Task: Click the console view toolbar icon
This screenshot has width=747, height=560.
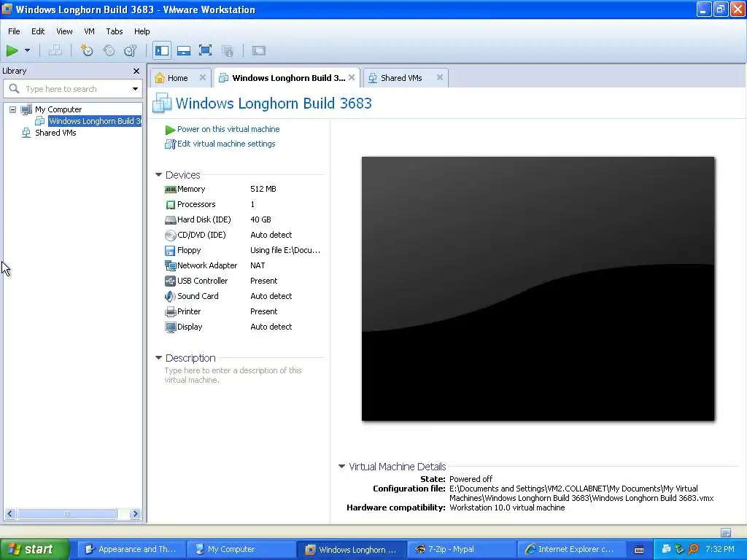Action: tap(259, 50)
